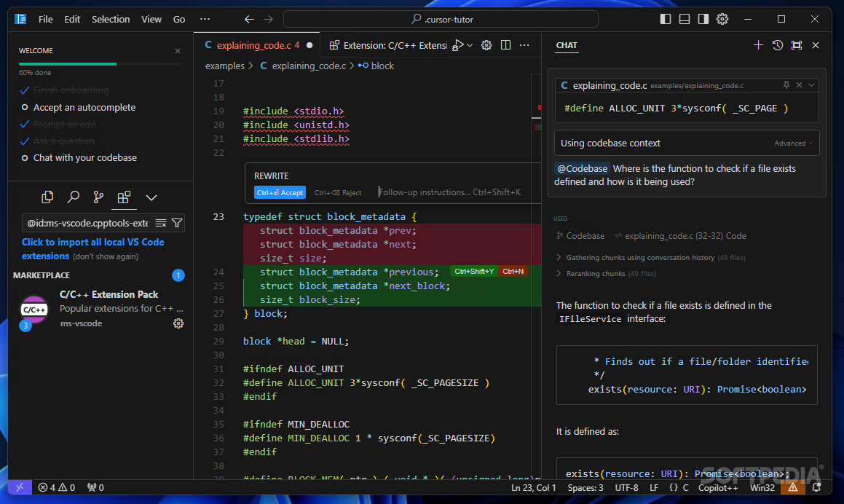Click import all local VS Code extensions link
Viewport: 844px width, 504px height.
92,242
